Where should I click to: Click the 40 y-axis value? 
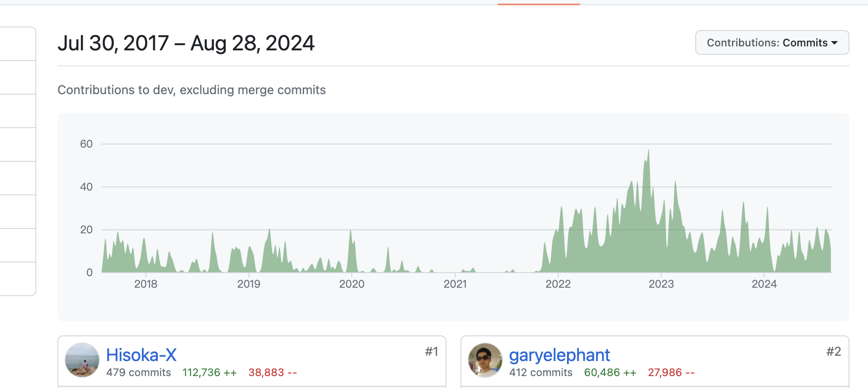click(86, 187)
